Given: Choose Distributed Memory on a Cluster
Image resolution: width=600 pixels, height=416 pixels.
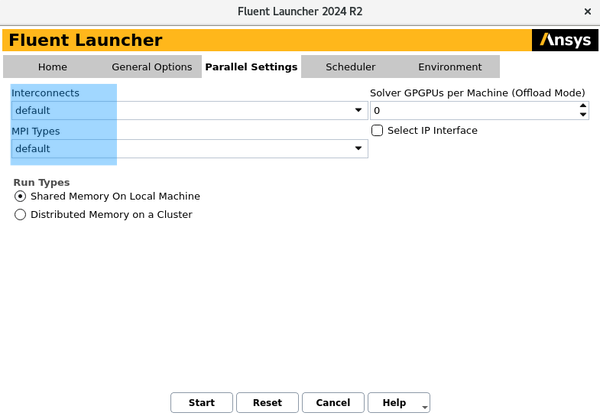Looking at the screenshot, I should click(20, 215).
